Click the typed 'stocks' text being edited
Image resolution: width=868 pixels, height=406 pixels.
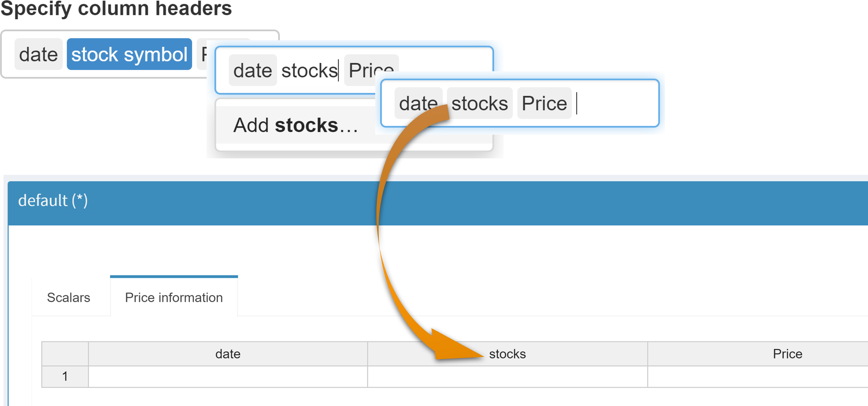pyautogui.click(x=309, y=71)
